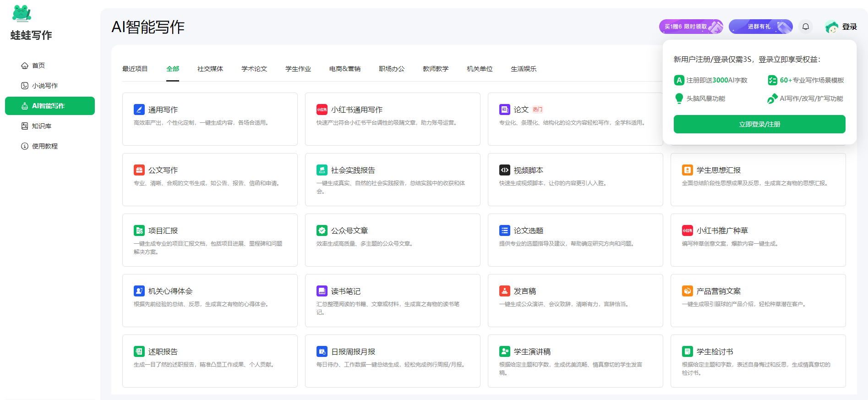Open the 学生检讨书 card icon
The height and width of the screenshot is (400, 868).
coord(688,351)
